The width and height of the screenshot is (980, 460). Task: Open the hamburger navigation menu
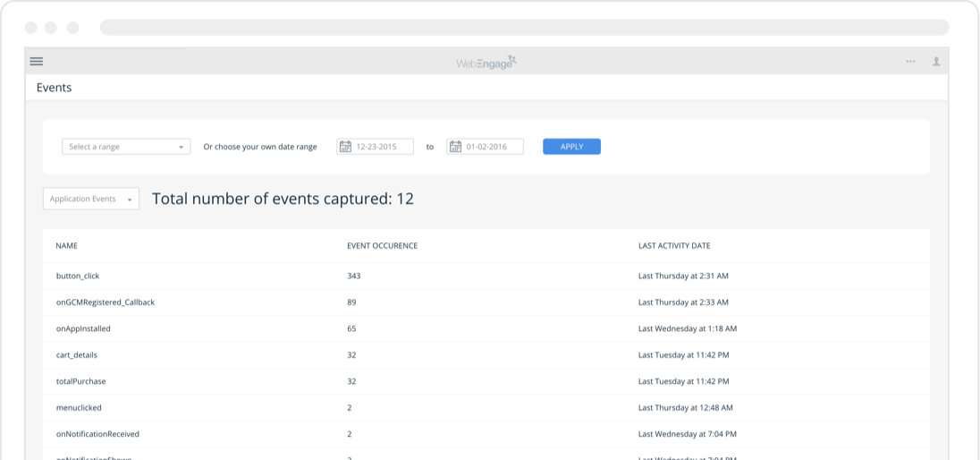[37, 62]
